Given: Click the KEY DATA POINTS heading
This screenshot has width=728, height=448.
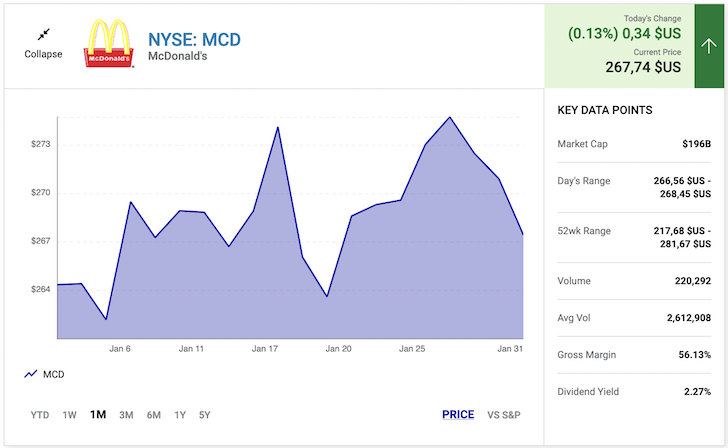Looking at the screenshot, I should [x=604, y=110].
